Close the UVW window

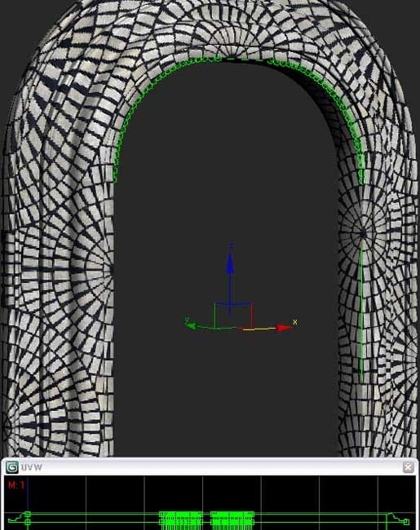click(x=408, y=467)
